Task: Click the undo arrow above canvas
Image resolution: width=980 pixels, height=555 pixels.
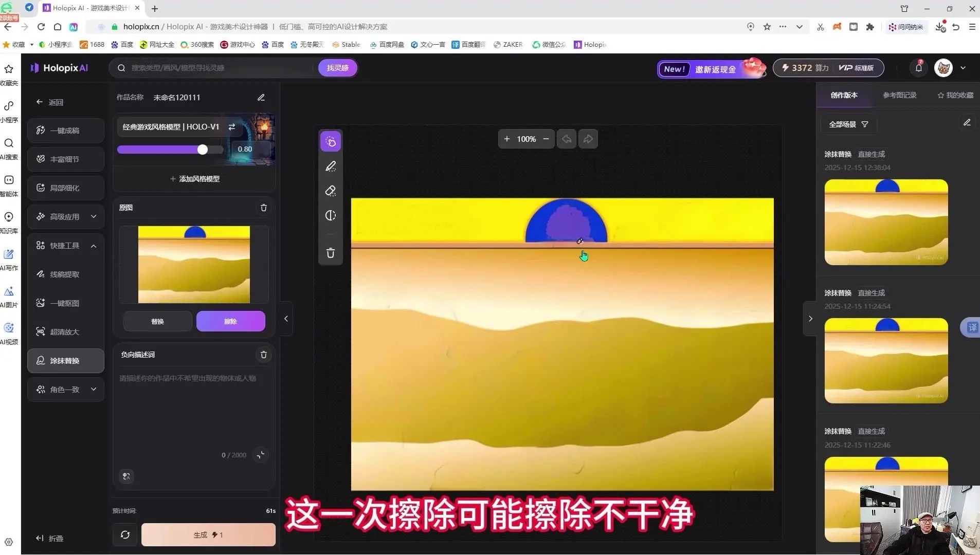Action: tap(567, 139)
